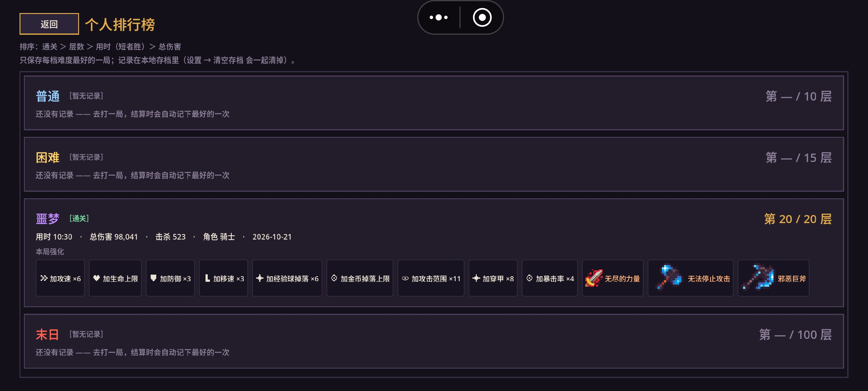
Task: Tap the circular close target icon
Action: coord(482,17)
